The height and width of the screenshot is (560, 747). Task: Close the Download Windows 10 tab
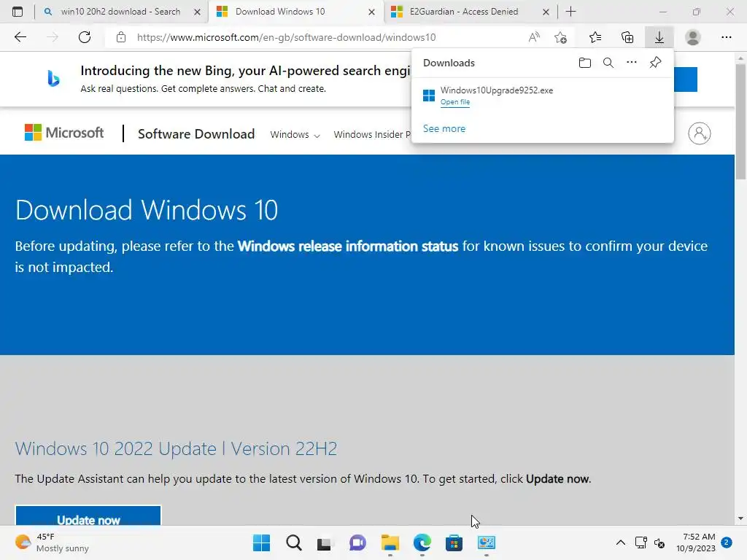(x=371, y=12)
